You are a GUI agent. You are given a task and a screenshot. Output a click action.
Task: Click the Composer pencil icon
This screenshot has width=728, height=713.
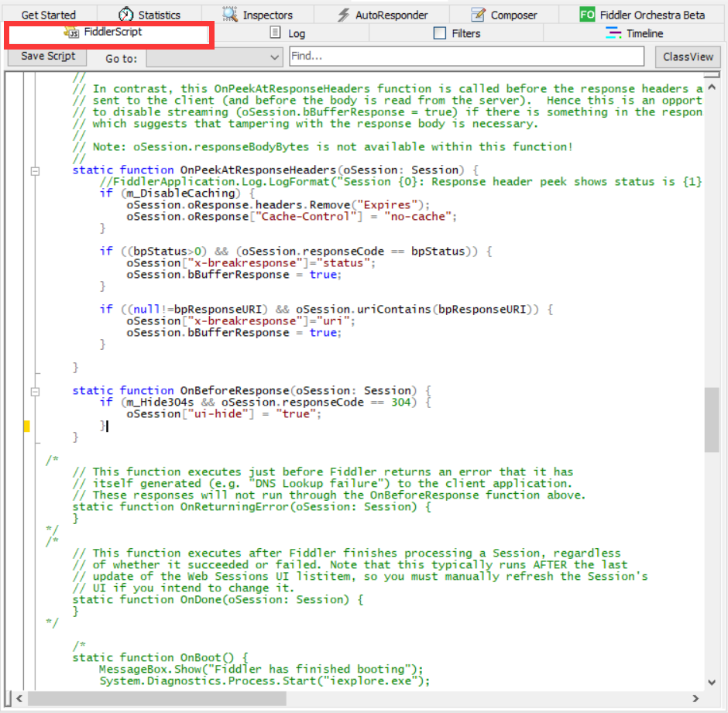(x=479, y=15)
